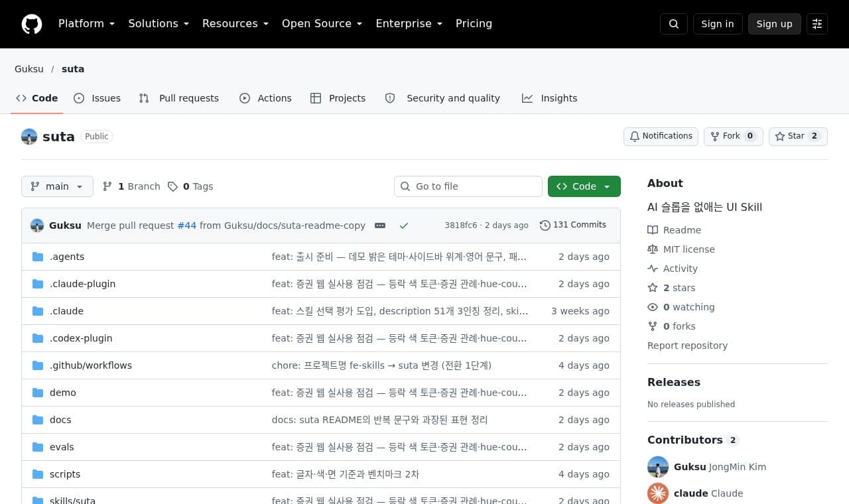Open the green Code dropdown button

[584, 186]
